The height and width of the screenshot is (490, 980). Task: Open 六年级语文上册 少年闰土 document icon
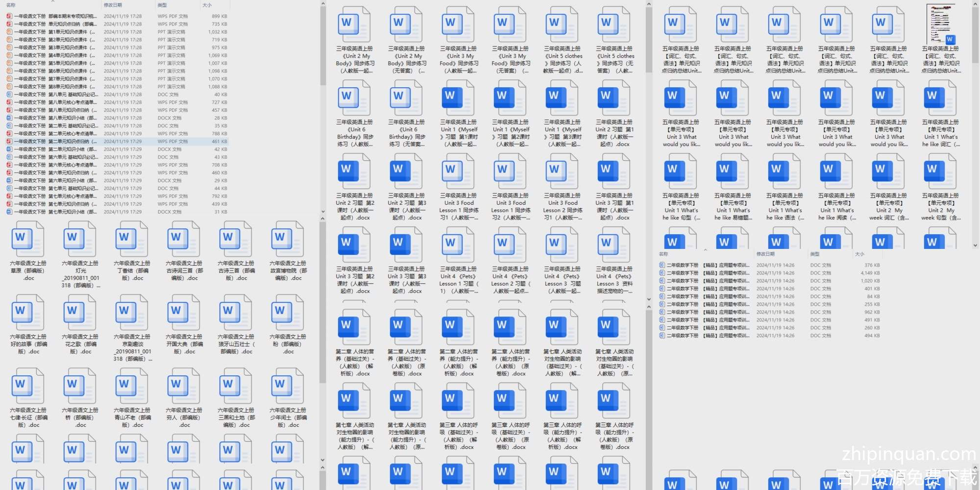(x=288, y=386)
